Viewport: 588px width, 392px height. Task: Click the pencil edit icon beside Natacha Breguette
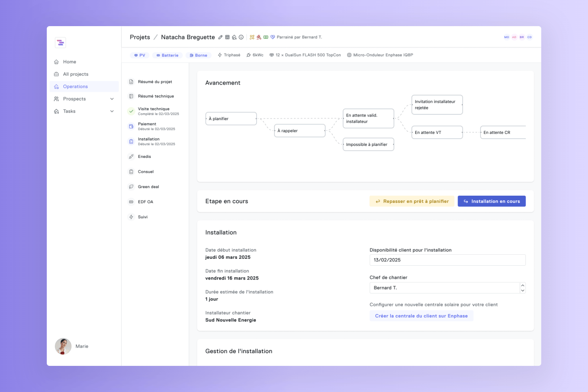pyautogui.click(x=220, y=37)
